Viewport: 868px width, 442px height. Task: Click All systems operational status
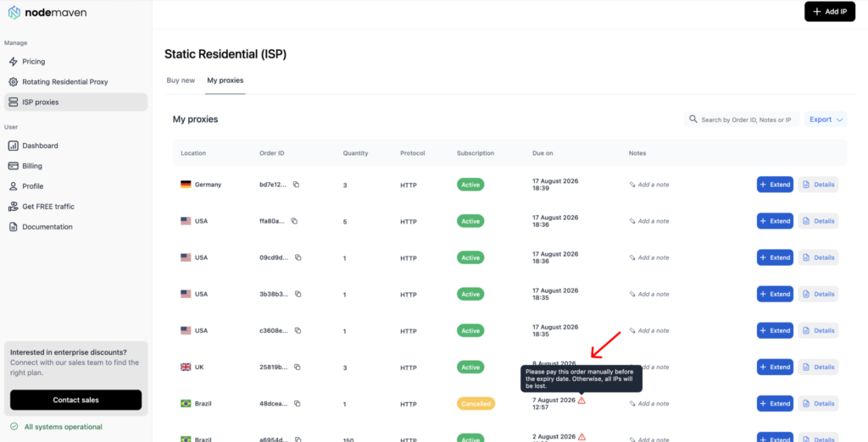tap(57, 427)
